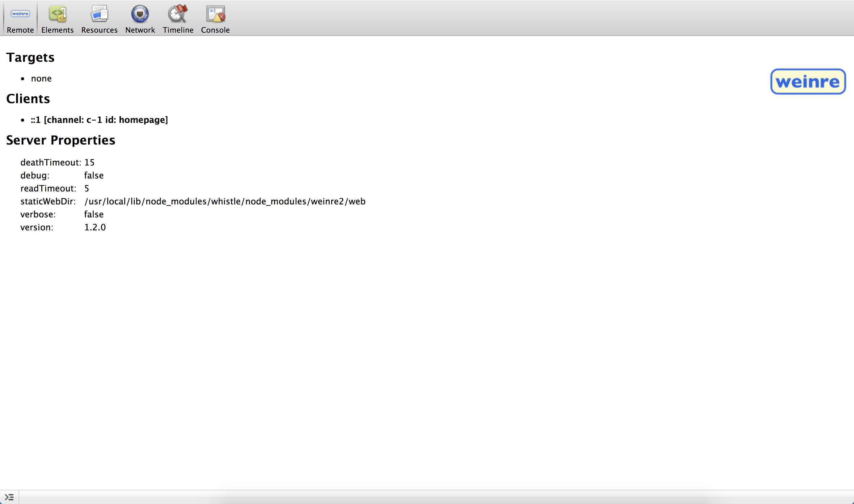Select the client ::1 channel c-1 entry
Viewport: 854px width, 504px height.
(99, 120)
